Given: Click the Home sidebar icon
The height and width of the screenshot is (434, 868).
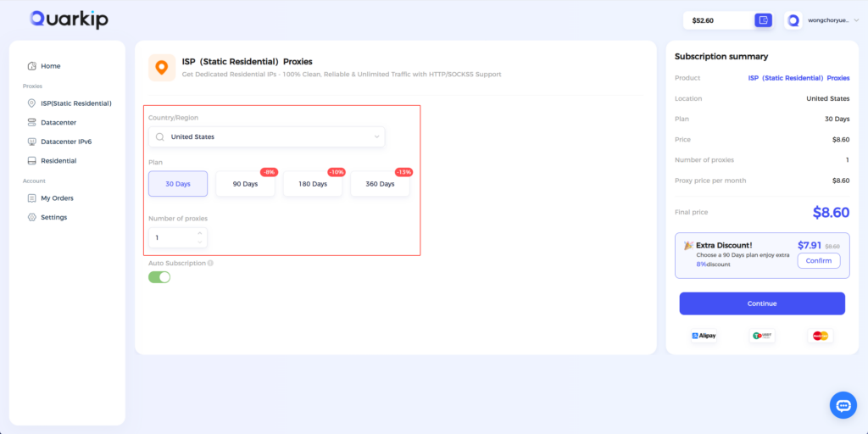Looking at the screenshot, I should (x=32, y=66).
